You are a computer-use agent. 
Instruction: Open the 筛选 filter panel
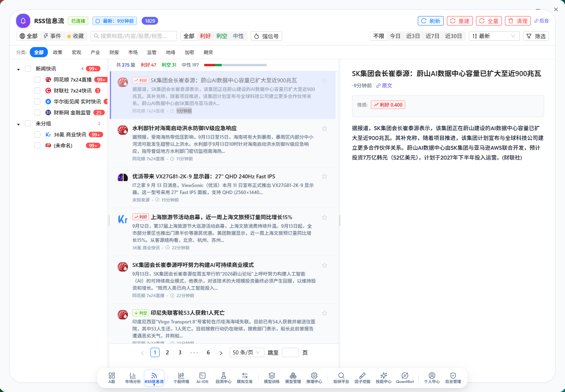[x=536, y=36]
